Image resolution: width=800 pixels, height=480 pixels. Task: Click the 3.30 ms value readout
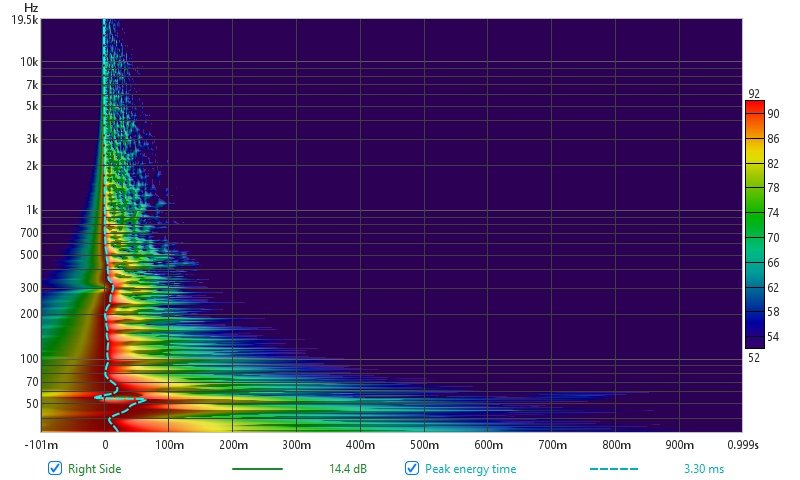(x=704, y=469)
